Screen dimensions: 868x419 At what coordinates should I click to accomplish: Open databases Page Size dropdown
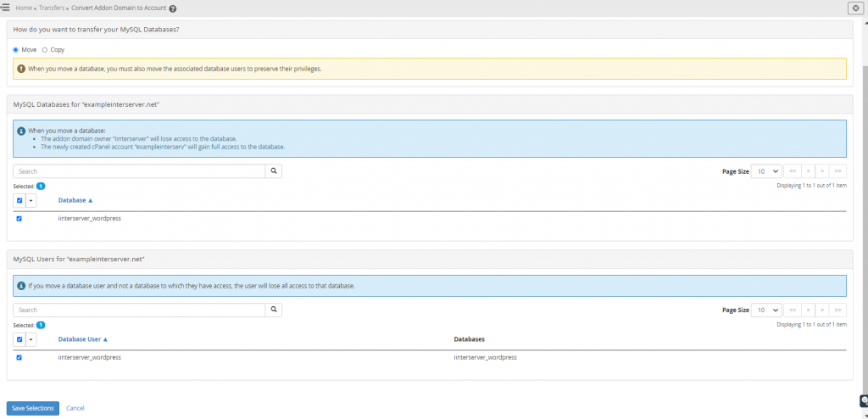point(766,171)
